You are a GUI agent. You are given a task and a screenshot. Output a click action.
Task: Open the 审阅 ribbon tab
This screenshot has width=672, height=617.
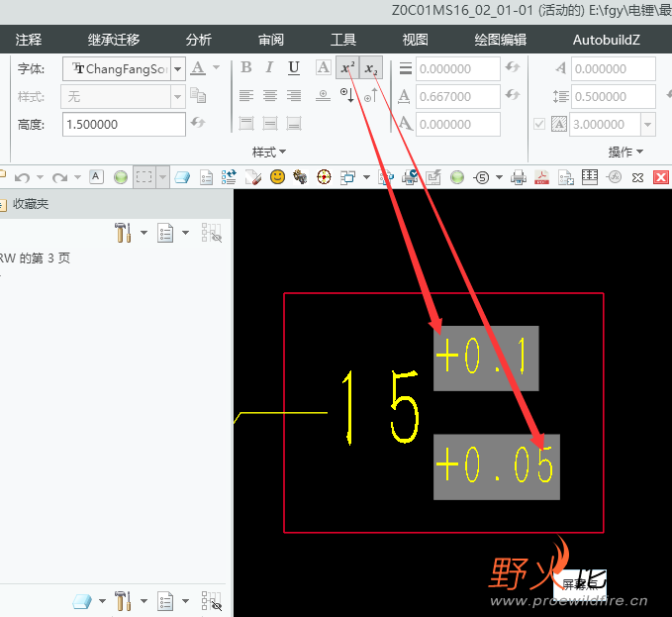[x=271, y=40]
